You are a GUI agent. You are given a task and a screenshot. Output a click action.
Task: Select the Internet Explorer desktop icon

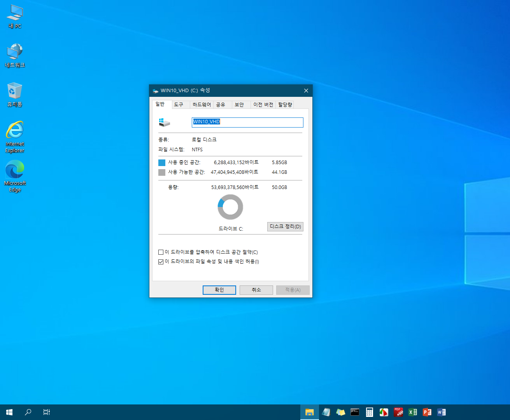point(15,137)
